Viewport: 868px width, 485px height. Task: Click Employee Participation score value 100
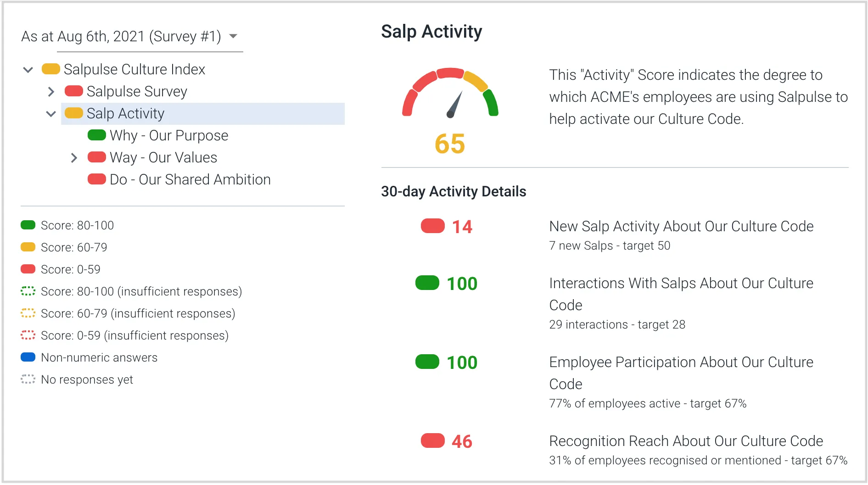point(462,362)
